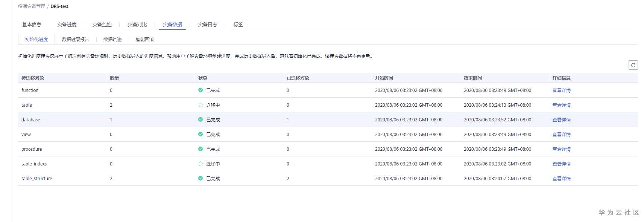Select the 标签 tab
Viewport: 644px width, 222px height.
coord(238,24)
